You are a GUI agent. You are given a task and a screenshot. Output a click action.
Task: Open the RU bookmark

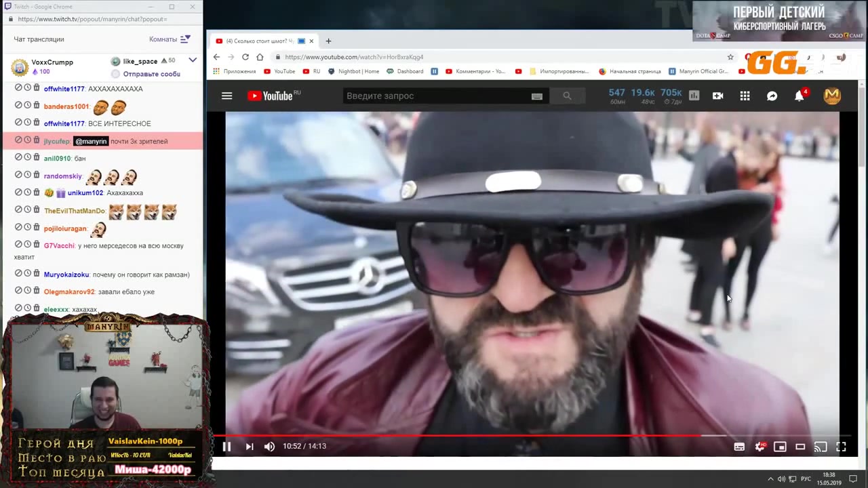pyautogui.click(x=311, y=71)
